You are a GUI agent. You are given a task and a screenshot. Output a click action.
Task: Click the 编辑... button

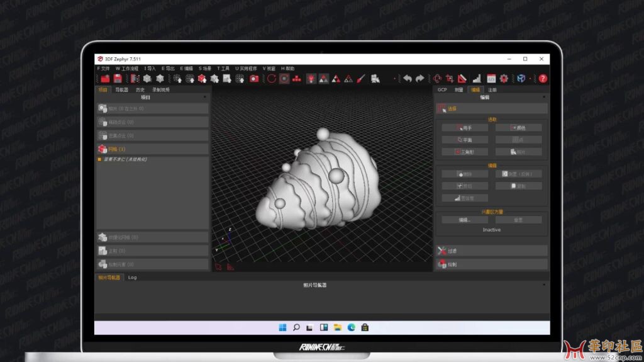pos(465,220)
